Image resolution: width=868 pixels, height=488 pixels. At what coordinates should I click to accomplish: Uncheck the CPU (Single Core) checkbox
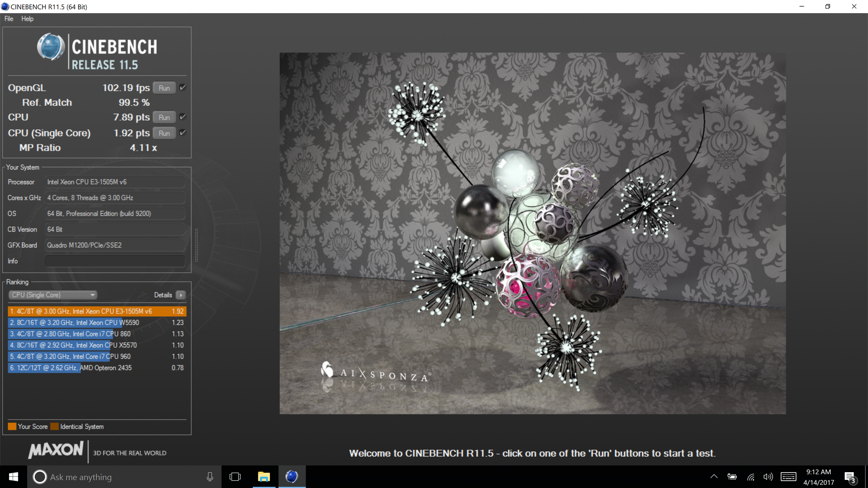pyautogui.click(x=183, y=133)
